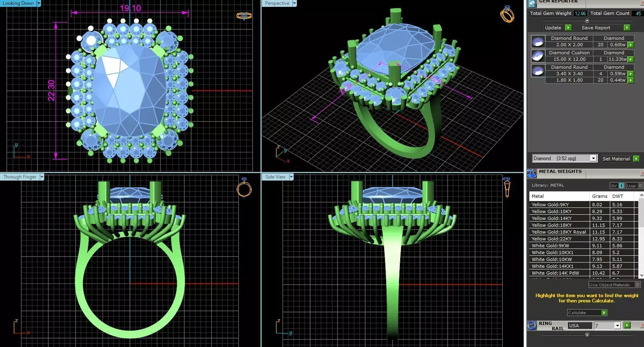Click the Metal Weights scale icon
The height and width of the screenshot is (347, 644).
coord(532,173)
